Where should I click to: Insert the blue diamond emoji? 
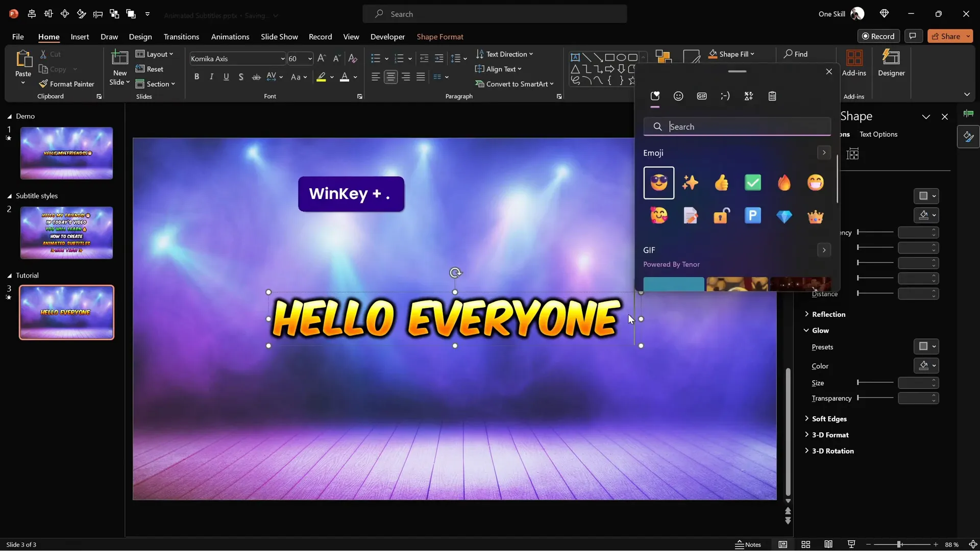pos(784,216)
